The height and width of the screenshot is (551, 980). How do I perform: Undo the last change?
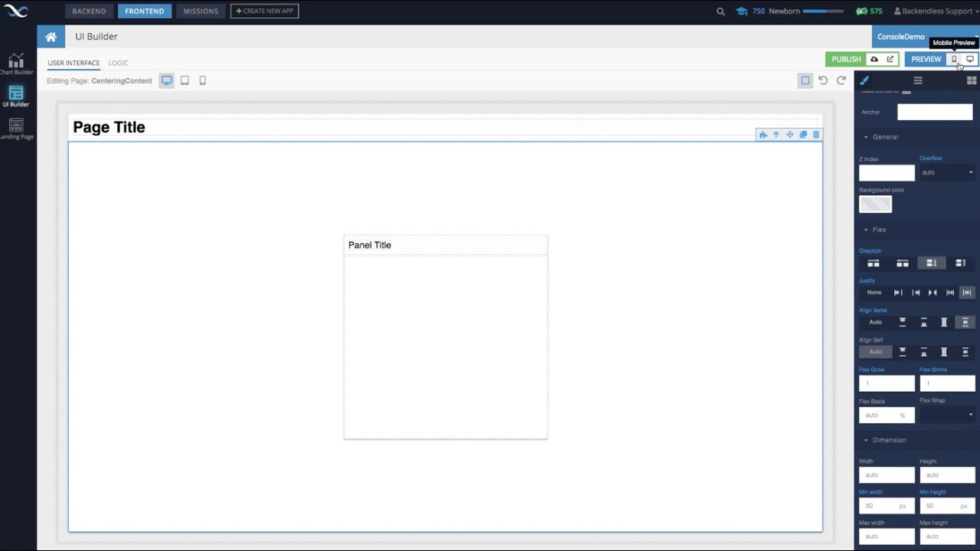(823, 80)
